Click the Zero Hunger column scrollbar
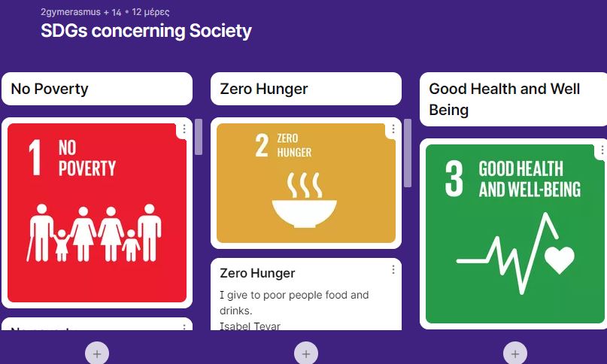607x364 pixels. 408,153
